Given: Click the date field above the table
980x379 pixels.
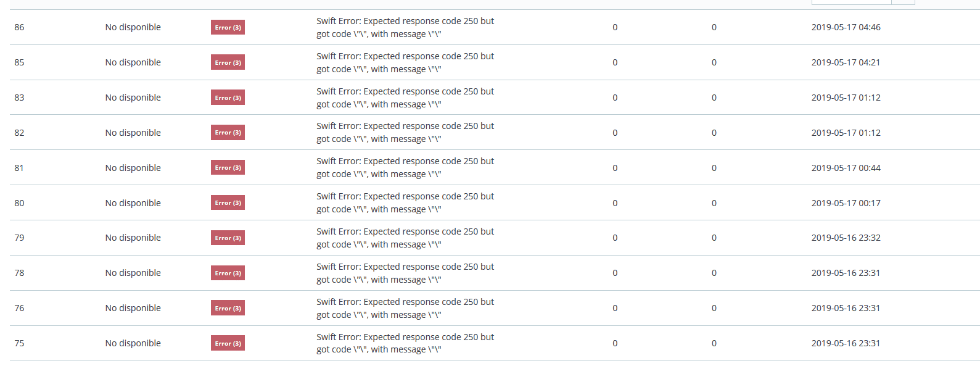Looking at the screenshot, I should coord(851,2).
